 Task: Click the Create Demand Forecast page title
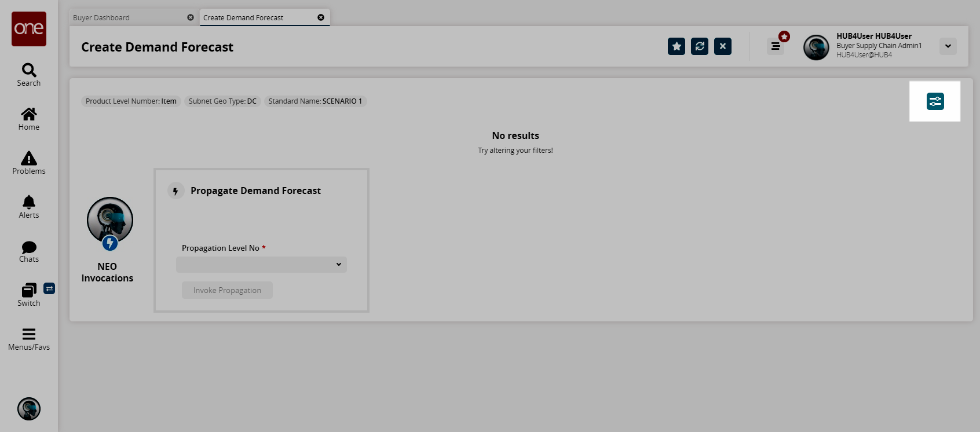click(157, 47)
